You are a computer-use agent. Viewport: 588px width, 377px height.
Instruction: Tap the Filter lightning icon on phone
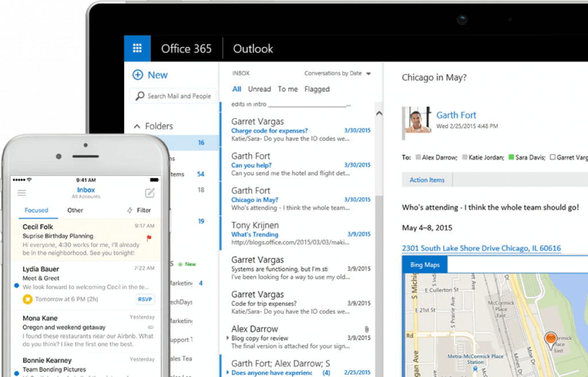point(130,210)
